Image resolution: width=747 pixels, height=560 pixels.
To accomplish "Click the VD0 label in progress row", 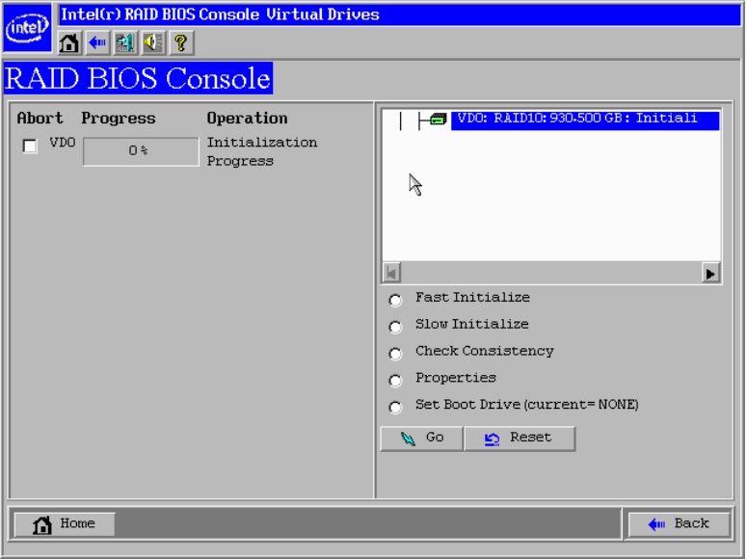I will pos(63,143).
